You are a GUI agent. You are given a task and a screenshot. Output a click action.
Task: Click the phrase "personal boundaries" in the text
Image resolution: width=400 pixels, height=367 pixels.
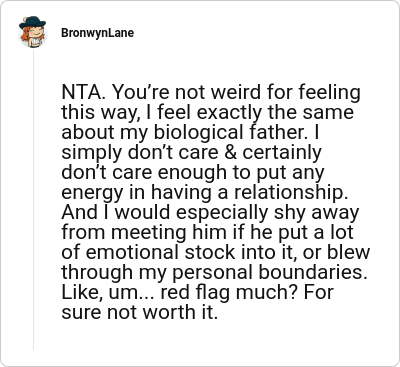click(x=267, y=273)
